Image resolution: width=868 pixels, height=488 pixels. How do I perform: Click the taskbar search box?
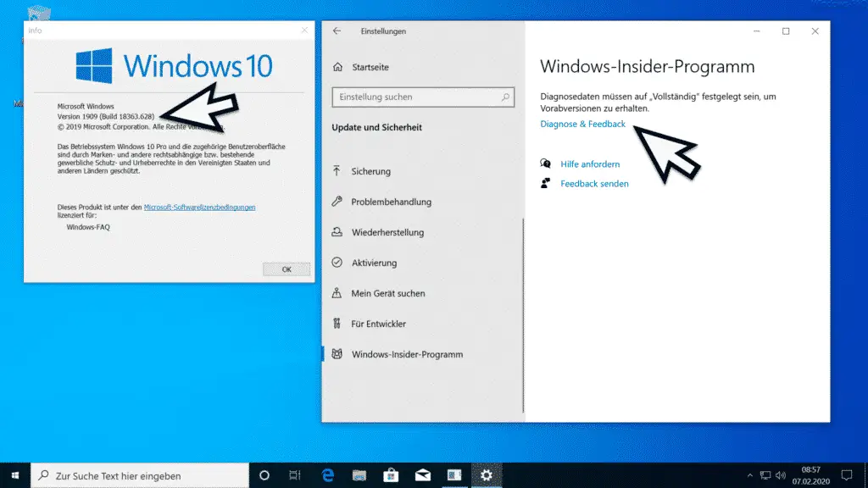[140, 475]
